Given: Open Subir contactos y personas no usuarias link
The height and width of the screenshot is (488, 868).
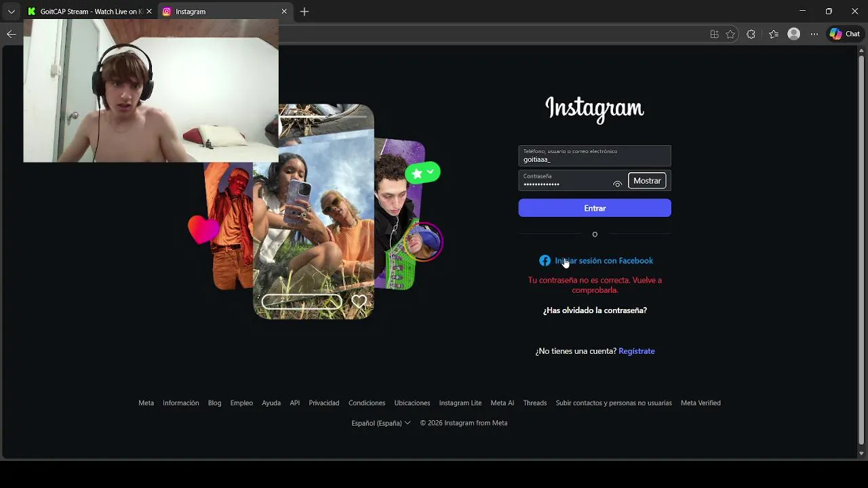Looking at the screenshot, I should [614, 403].
